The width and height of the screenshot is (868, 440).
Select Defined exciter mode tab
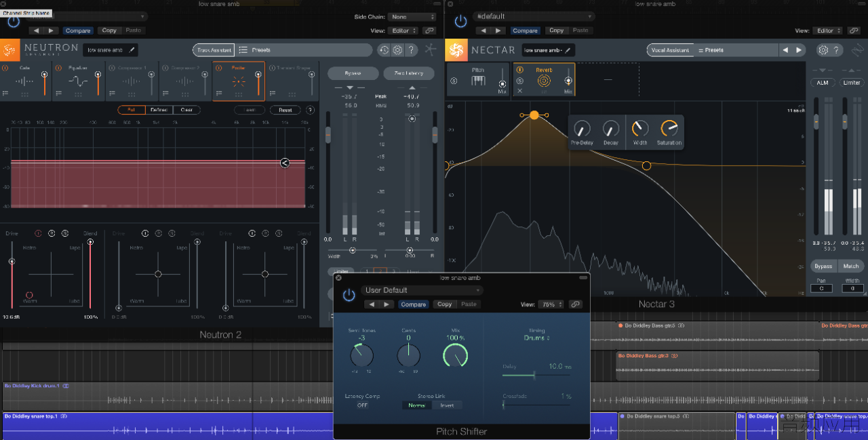159,110
